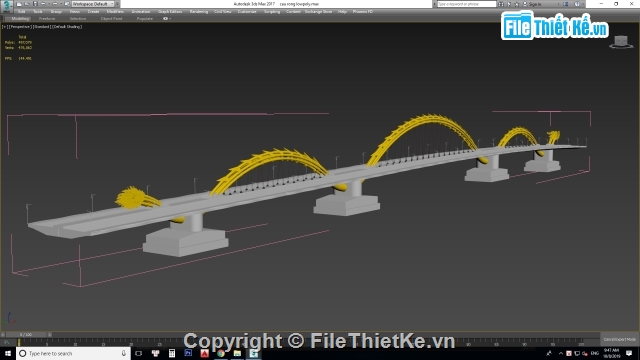Open the Civil View menu
The height and width of the screenshot is (360, 640).
click(223, 12)
